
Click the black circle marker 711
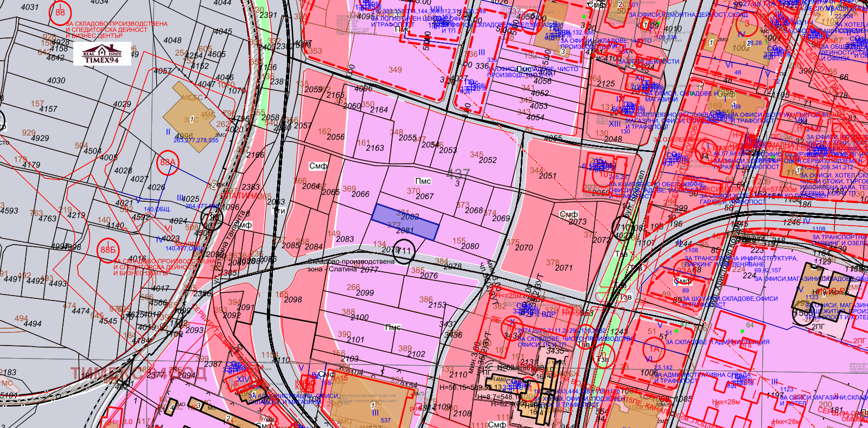[x=404, y=251]
